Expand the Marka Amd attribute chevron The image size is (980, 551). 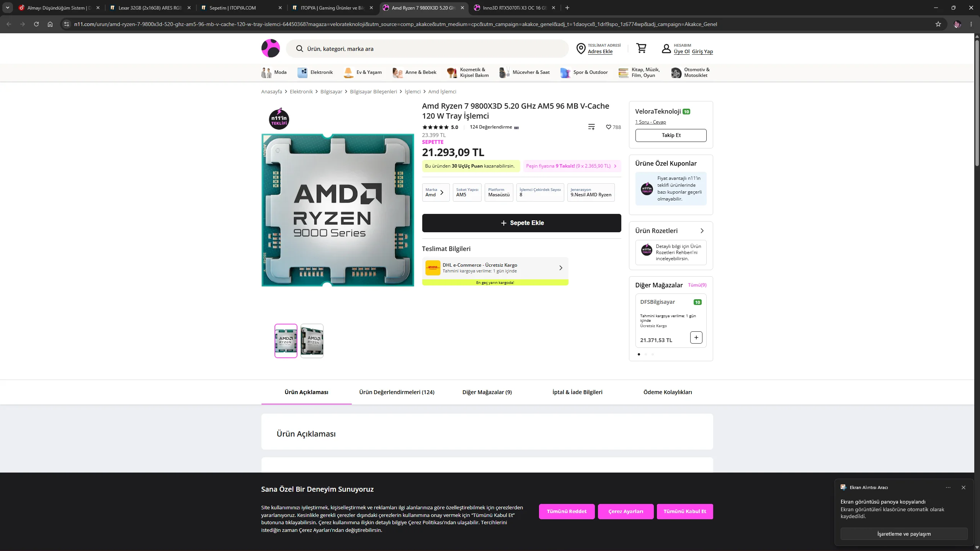pos(442,192)
